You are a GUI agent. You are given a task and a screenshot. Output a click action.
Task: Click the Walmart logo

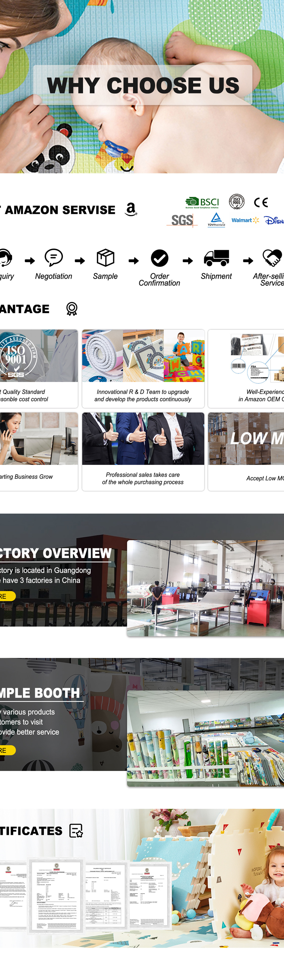pyautogui.click(x=245, y=220)
